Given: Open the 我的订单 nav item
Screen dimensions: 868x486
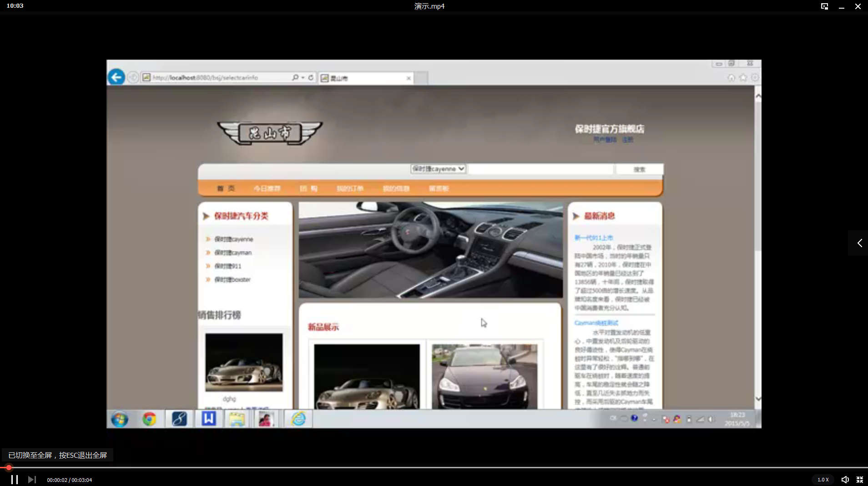Looking at the screenshot, I should coord(350,188).
